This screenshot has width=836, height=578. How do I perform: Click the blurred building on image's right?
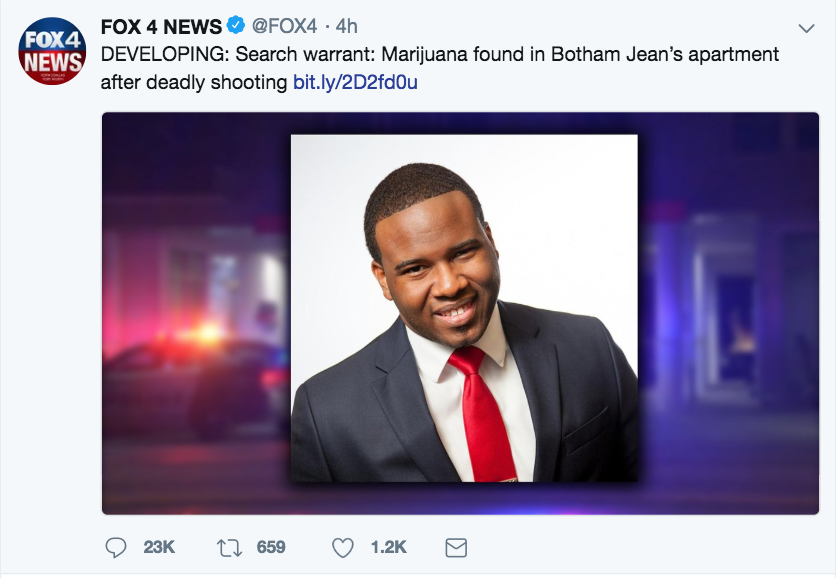point(730,300)
